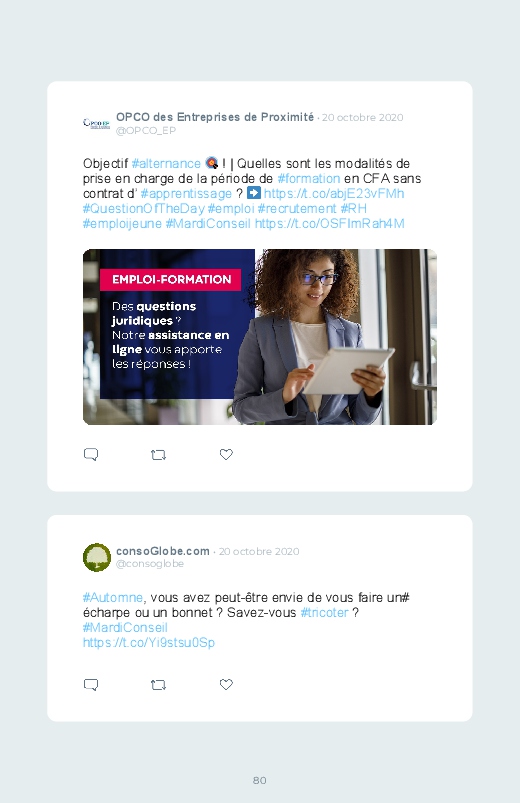Click the @consoglobe handle
The image size is (520, 803).
coord(150,564)
